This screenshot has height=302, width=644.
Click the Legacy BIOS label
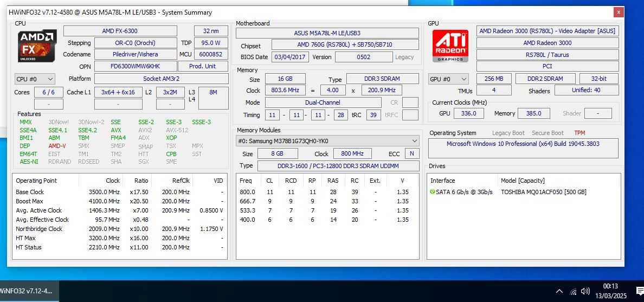[404, 57]
